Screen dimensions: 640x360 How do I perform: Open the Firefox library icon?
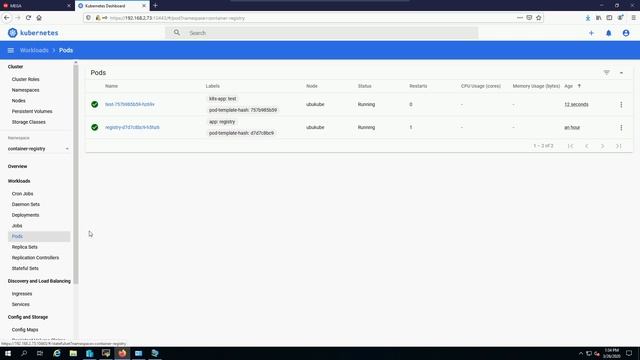click(598, 18)
